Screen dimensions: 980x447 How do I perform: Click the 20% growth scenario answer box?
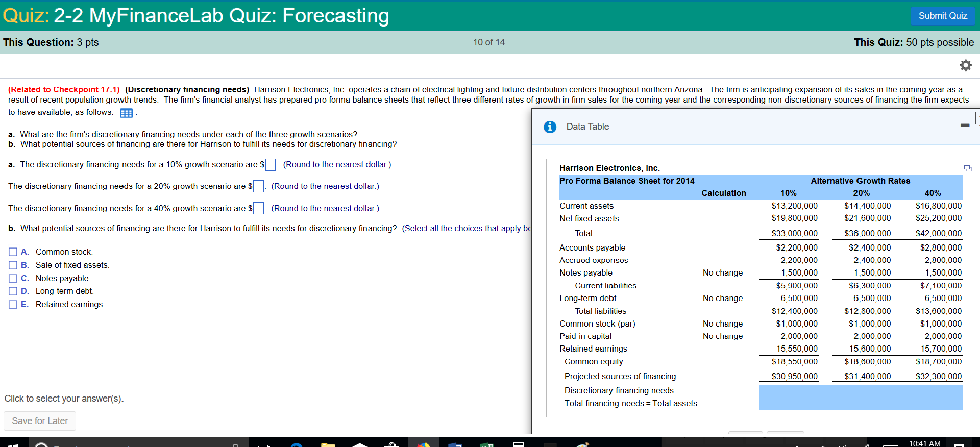click(x=259, y=186)
